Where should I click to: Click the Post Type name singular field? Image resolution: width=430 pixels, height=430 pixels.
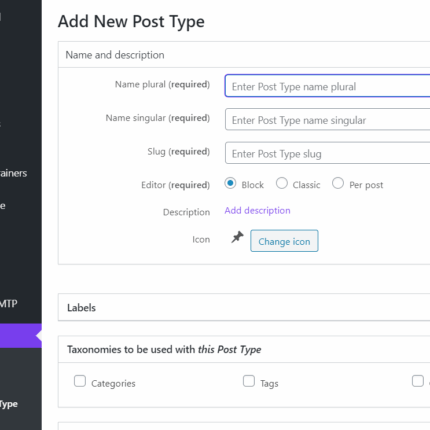327,119
